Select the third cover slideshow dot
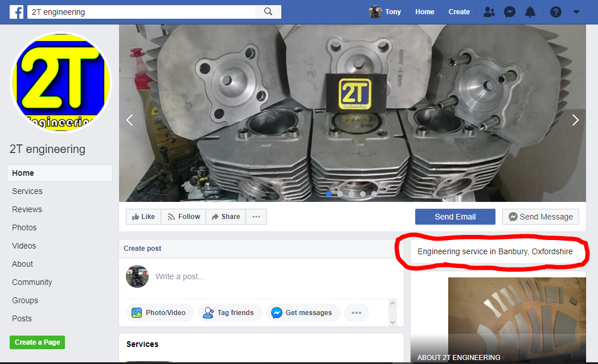598x364 pixels. [x=351, y=194]
